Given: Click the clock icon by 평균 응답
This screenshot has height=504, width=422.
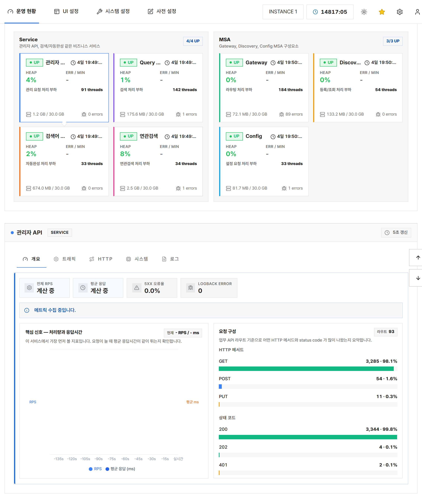Looking at the screenshot, I should pyautogui.click(x=83, y=287).
